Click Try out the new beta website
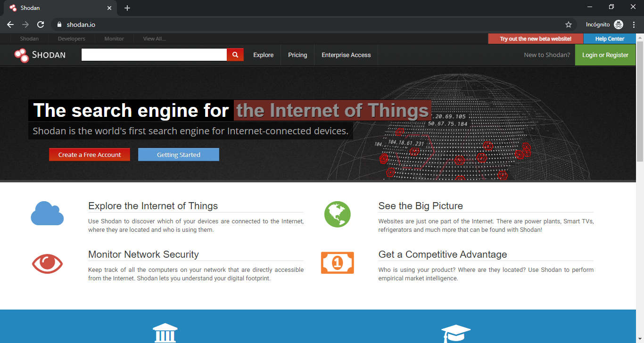 [x=536, y=39]
